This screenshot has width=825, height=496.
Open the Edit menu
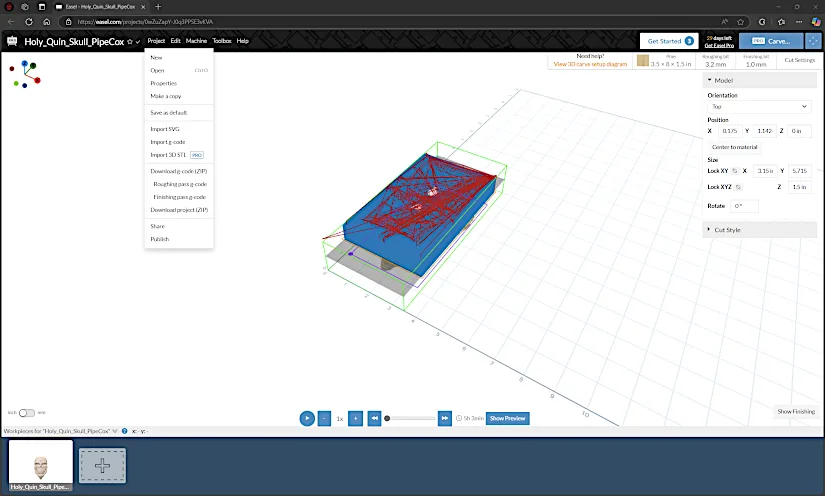(175, 41)
